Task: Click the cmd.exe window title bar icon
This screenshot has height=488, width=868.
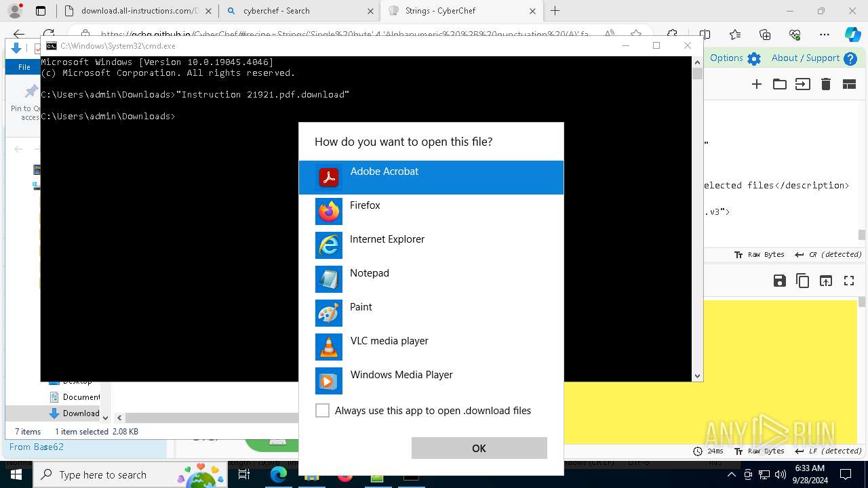Action: (x=51, y=46)
